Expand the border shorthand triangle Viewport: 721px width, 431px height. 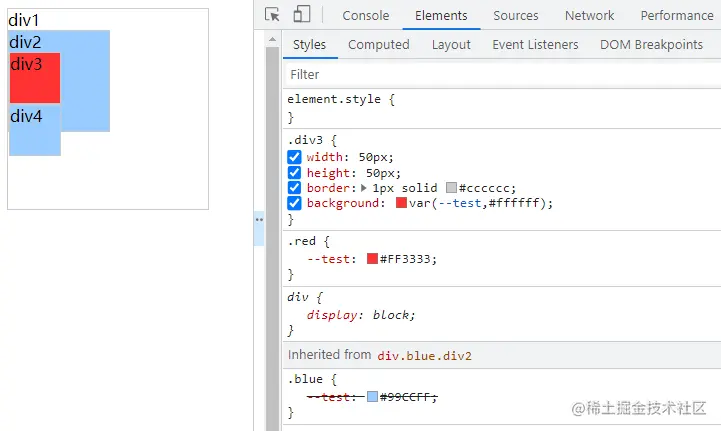click(x=364, y=188)
